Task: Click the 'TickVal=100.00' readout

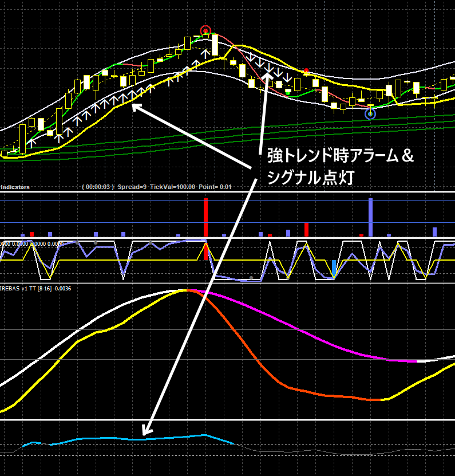Action: pos(172,187)
